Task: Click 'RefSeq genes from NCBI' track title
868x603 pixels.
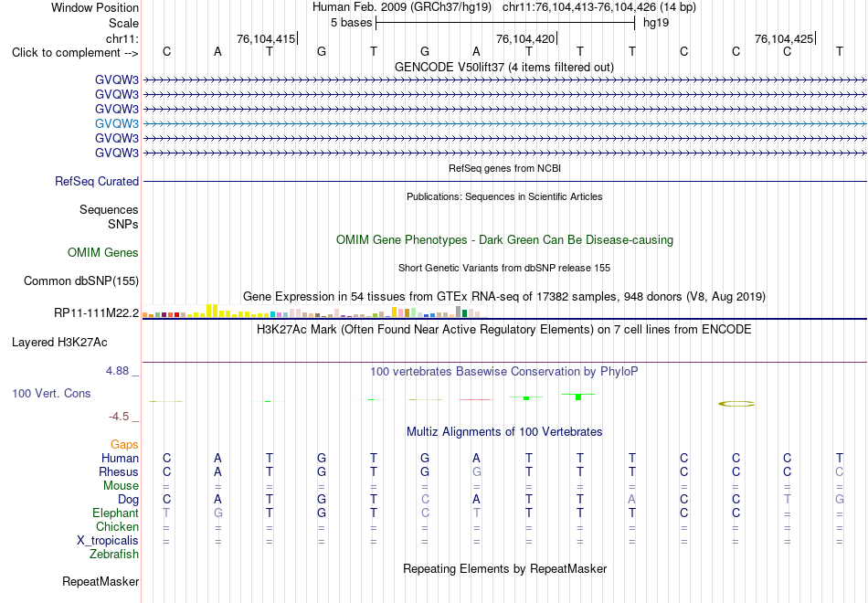Action: (x=504, y=168)
